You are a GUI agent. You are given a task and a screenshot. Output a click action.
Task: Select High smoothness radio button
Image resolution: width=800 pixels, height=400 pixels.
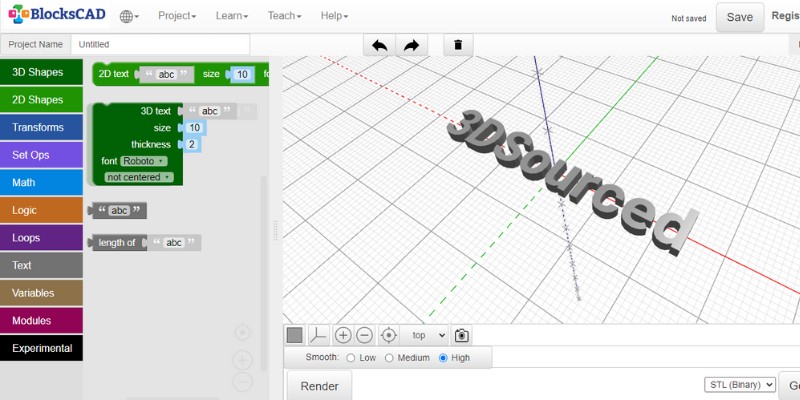pyautogui.click(x=443, y=358)
